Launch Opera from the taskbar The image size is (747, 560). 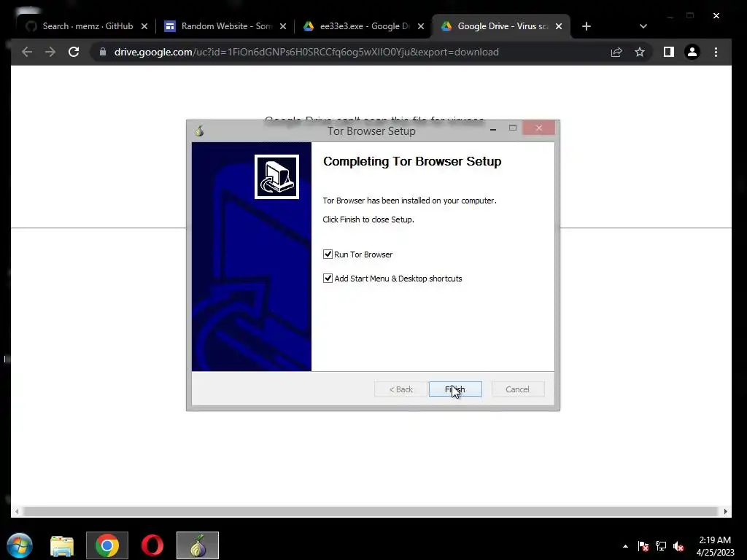pyautogui.click(x=152, y=545)
